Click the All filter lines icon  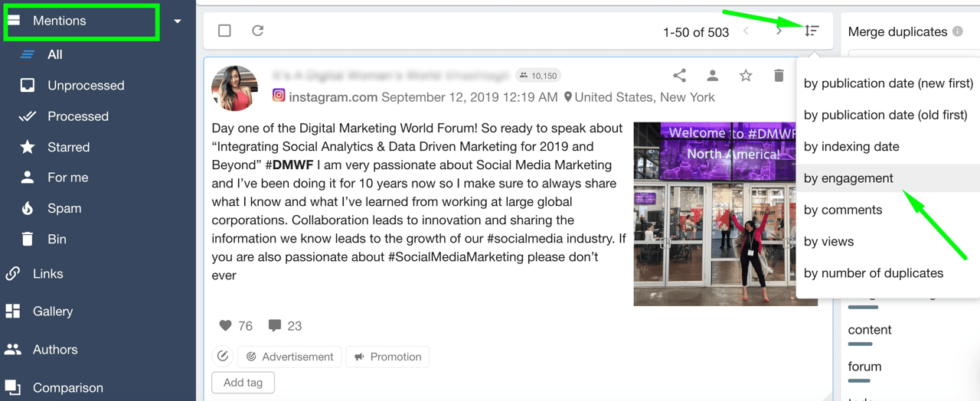tap(28, 54)
